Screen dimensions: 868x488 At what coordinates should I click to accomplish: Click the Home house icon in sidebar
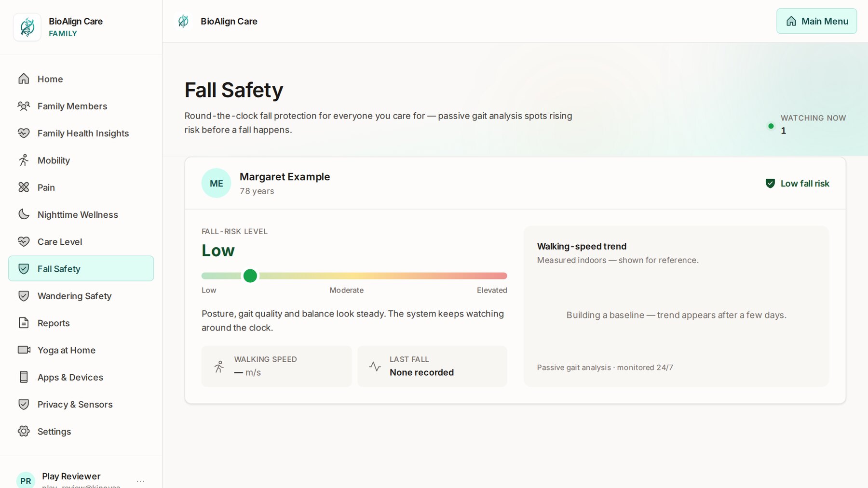tap(24, 79)
